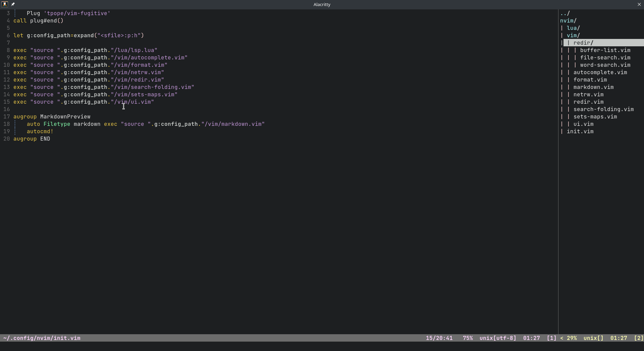This screenshot has height=351, width=644.
Task: Click the unix[] format in netrw statusline
Action: (593, 338)
